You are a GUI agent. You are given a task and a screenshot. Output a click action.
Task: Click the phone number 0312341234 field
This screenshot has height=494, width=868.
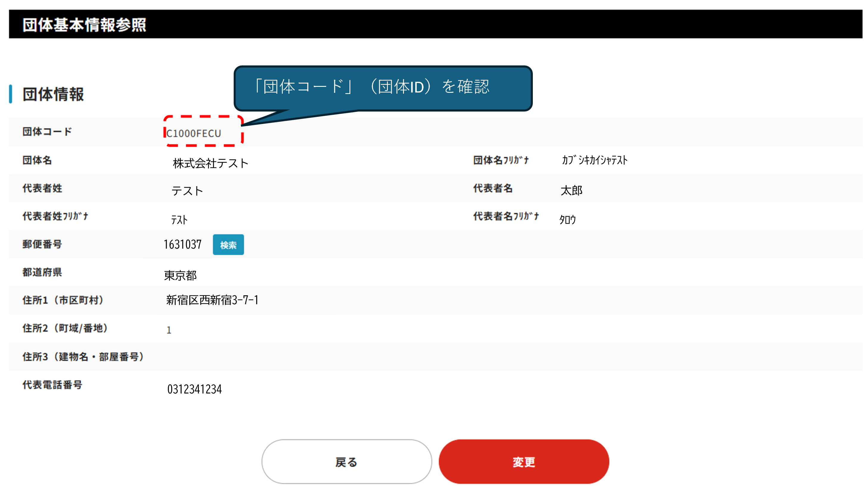[194, 389]
